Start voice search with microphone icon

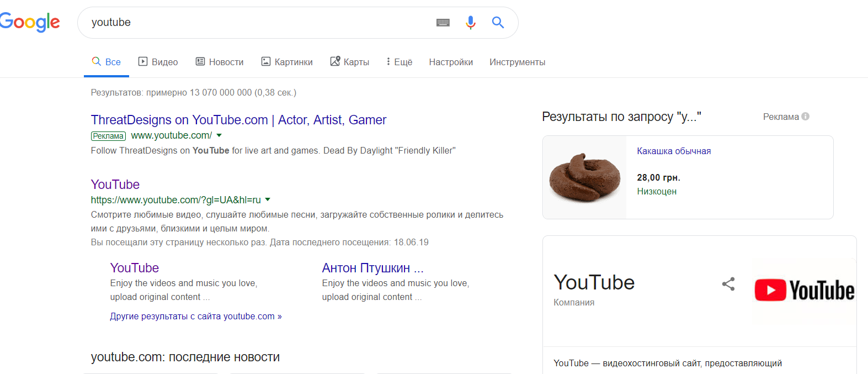(x=471, y=23)
